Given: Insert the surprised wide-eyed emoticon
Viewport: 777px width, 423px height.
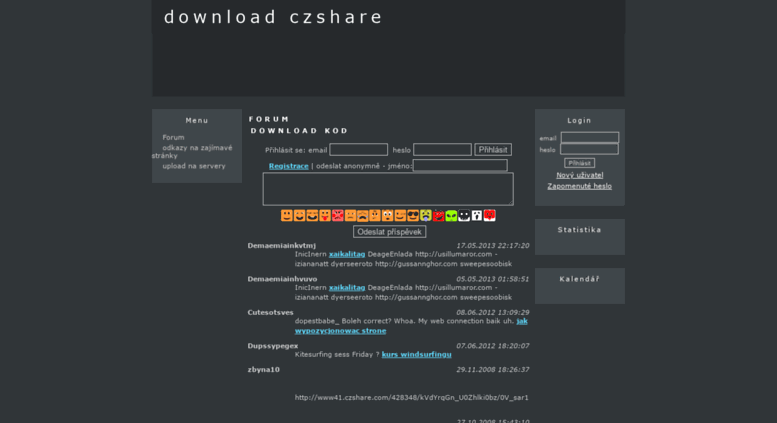Looking at the screenshot, I should (x=388, y=215).
